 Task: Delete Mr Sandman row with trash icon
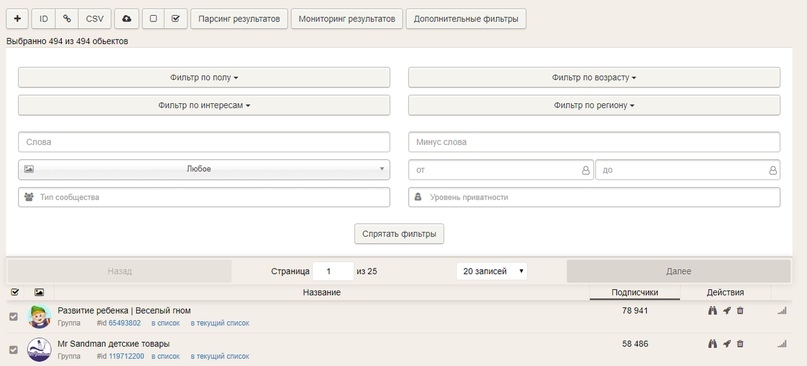pos(740,343)
